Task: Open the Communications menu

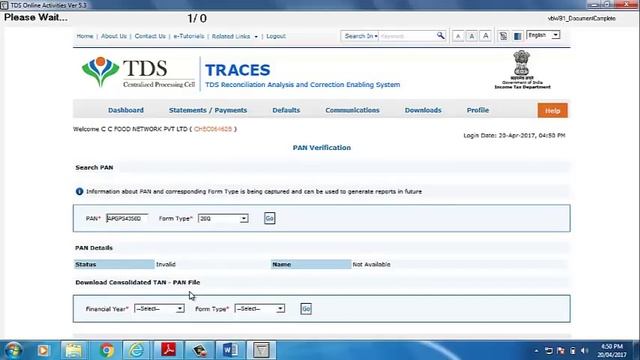Action: [352, 110]
